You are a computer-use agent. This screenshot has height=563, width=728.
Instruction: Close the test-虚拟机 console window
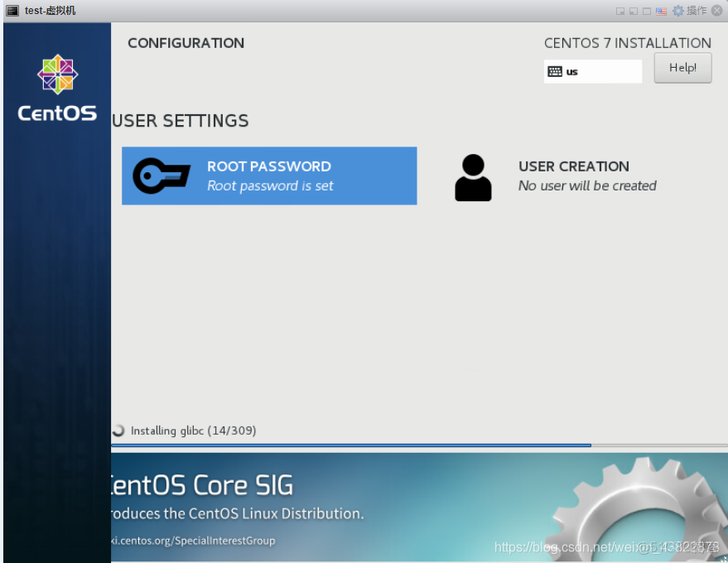[x=717, y=11]
